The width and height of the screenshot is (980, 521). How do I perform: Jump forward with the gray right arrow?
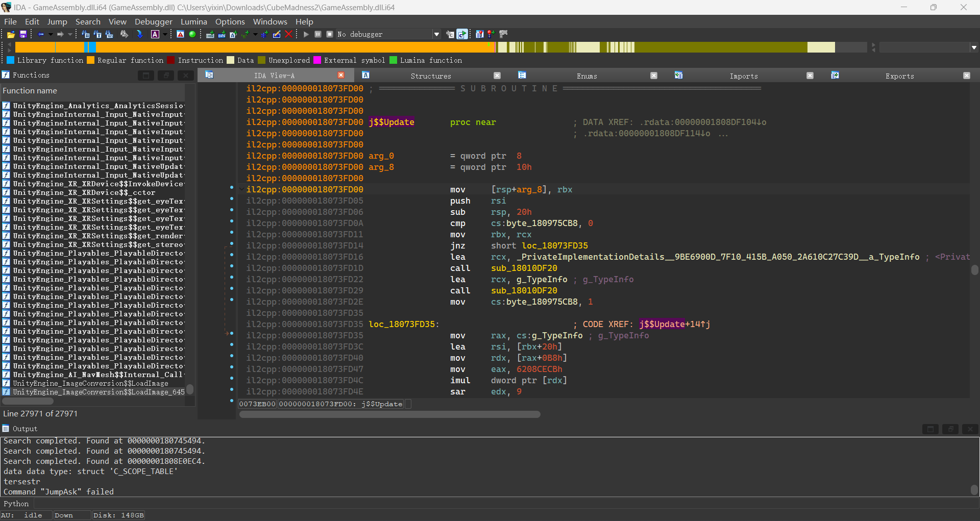pos(60,34)
